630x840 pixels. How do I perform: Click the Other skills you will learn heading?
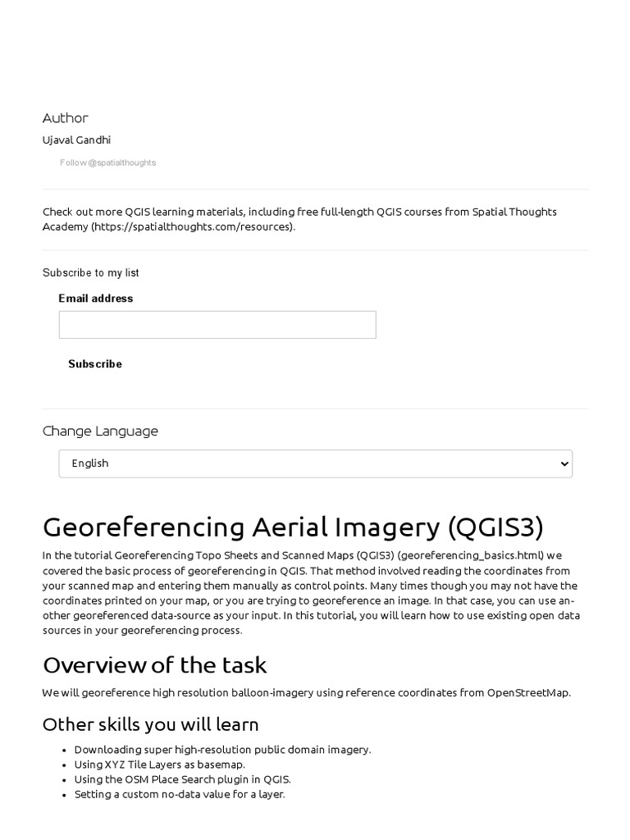151,724
